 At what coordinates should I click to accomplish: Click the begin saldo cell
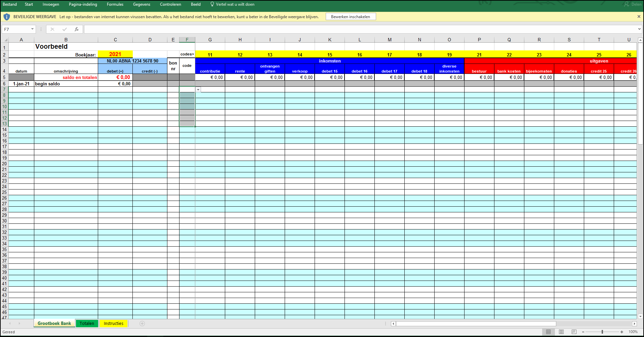(x=66, y=84)
